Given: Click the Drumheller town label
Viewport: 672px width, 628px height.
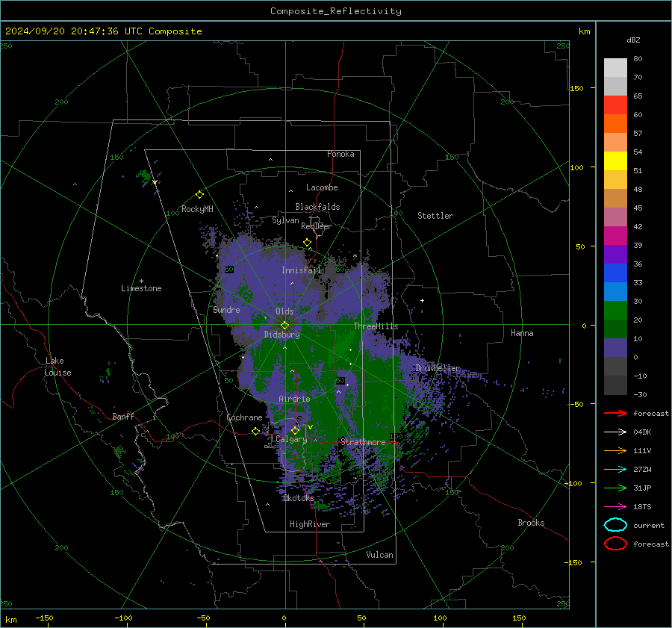Looking at the screenshot, I should [x=438, y=368].
